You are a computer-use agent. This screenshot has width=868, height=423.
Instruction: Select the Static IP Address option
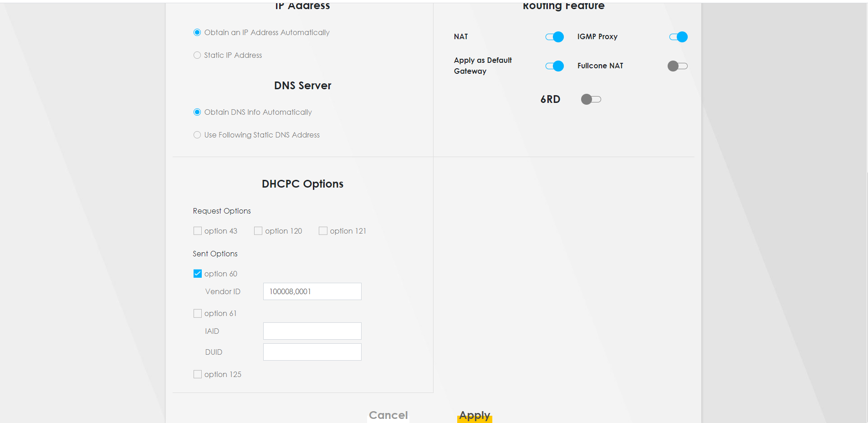point(197,55)
